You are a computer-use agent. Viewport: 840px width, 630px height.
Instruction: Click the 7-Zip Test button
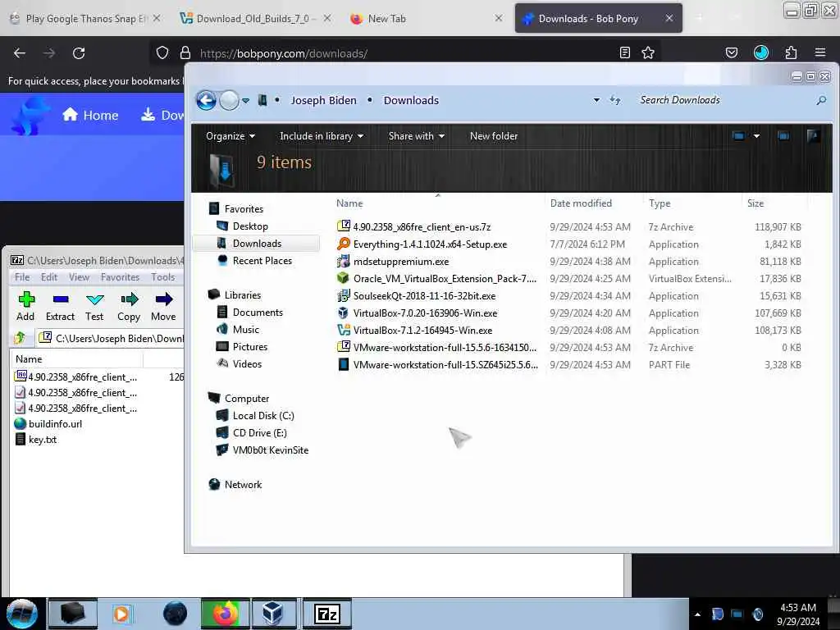coord(94,307)
